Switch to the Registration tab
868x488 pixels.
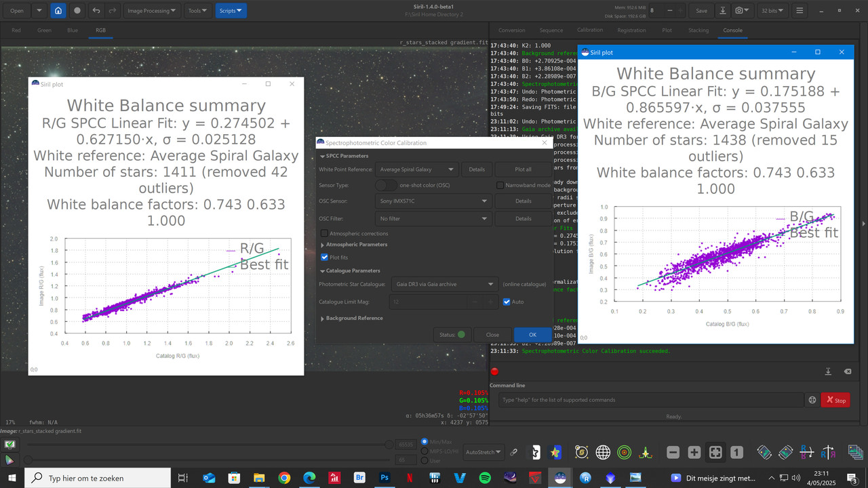click(x=631, y=30)
